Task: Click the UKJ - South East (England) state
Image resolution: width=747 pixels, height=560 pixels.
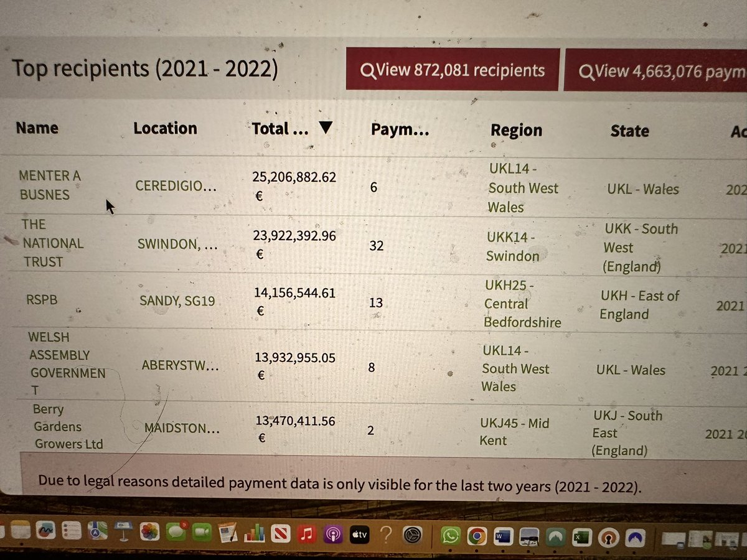Action: pos(627,432)
